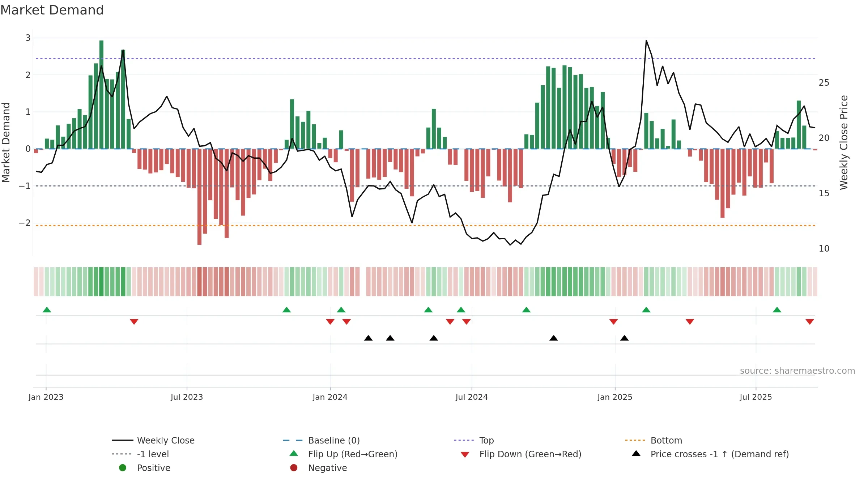This screenshot has width=868, height=488.
Task: Click the Jan 2023 x-axis label
Action: pos(46,397)
